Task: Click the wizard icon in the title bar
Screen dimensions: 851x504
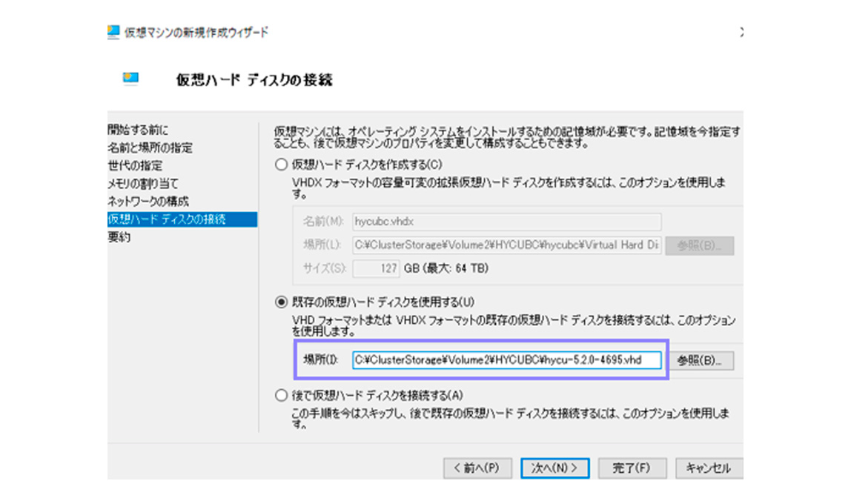Action: (x=113, y=32)
